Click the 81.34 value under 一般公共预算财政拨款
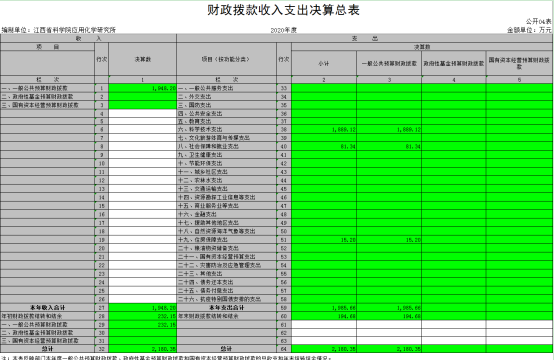554x360 pixels. (389, 146)
